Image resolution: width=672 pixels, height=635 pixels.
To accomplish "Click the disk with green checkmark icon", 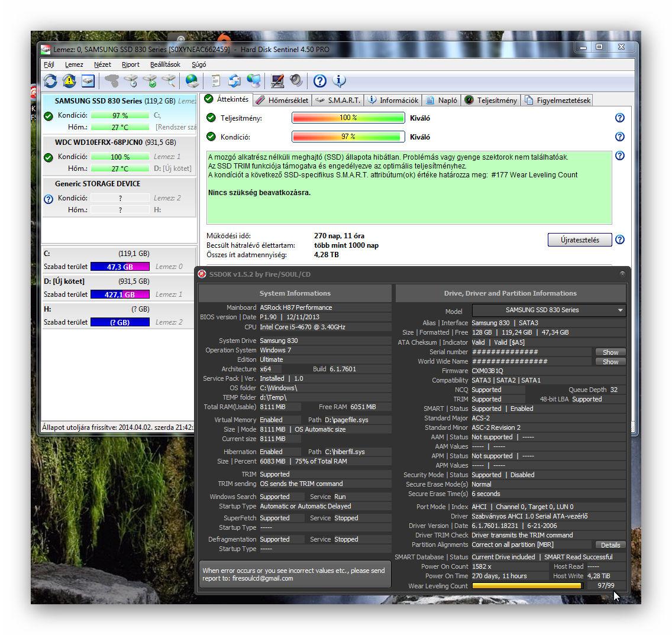I will pos(150,80).
